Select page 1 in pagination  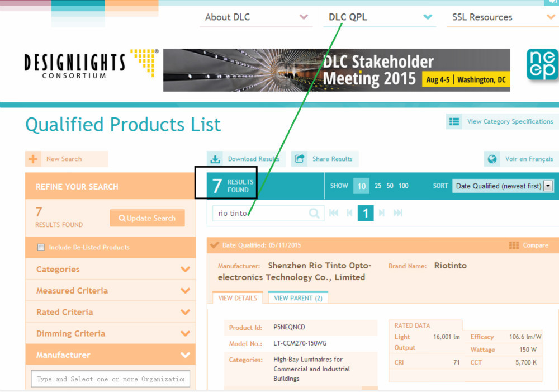pyautogui.click(x=366, y=213)
